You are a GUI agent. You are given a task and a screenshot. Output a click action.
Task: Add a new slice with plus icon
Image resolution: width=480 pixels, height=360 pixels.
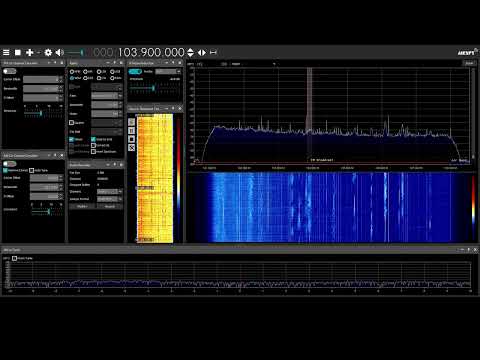tap(30, 52)
